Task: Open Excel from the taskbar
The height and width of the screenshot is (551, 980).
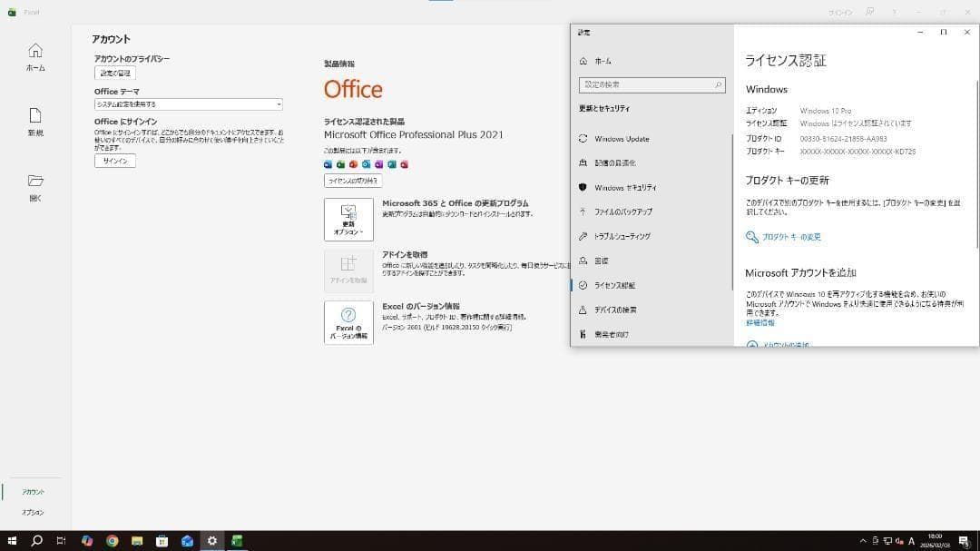Action: point(236,540)
